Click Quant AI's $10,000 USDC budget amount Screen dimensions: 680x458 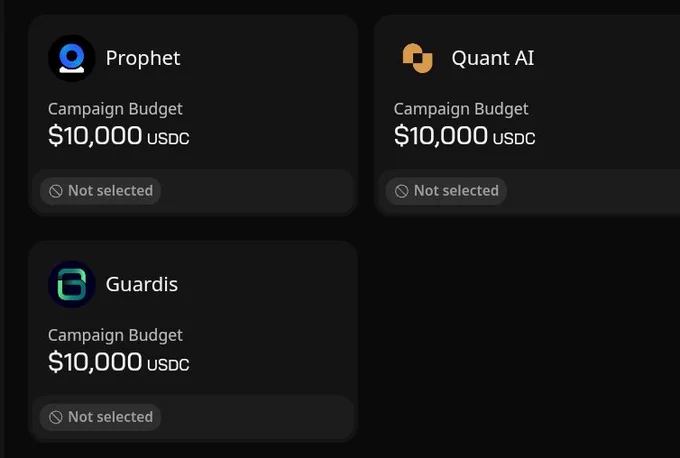(464, 135)
